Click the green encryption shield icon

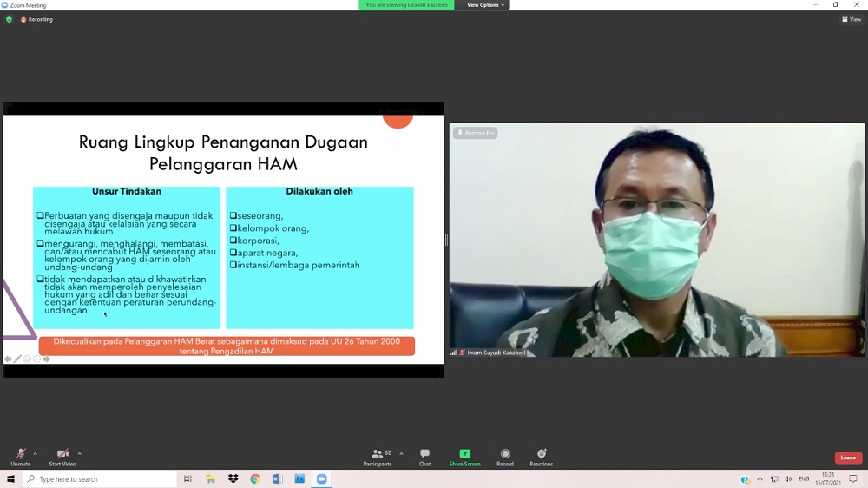10,19
